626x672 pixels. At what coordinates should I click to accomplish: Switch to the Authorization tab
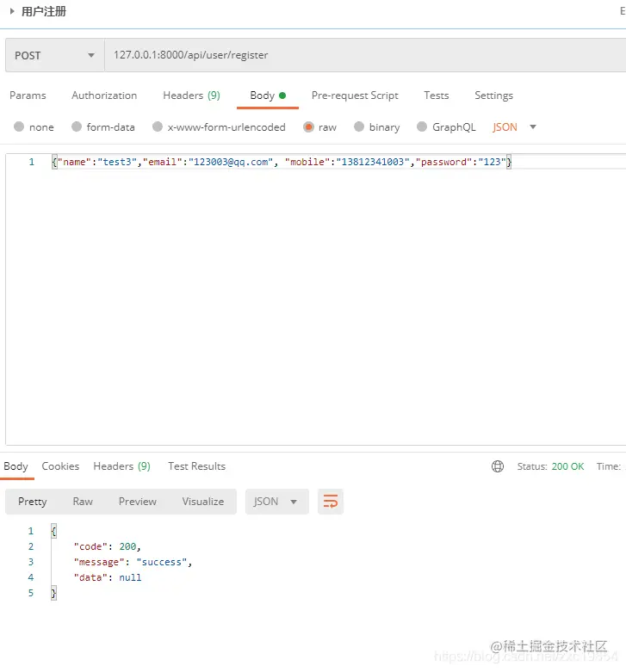(x=104, y=96)
